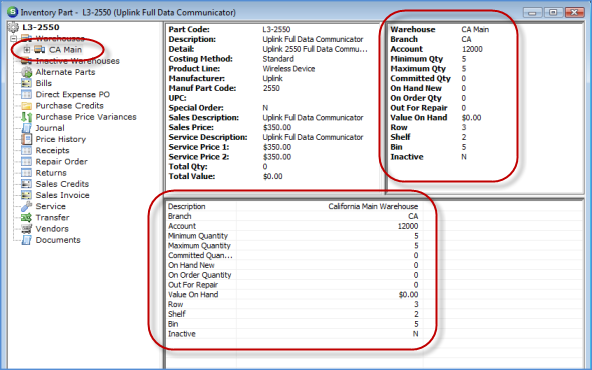Screen dimensions: 592x370
Task: Click the Documents notebook icon
Action: point(26,240)
